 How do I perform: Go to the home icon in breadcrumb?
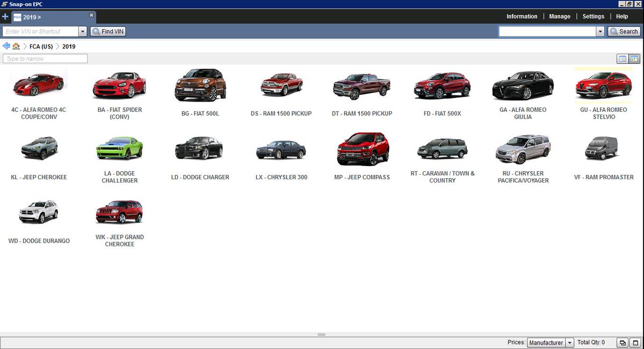click(x=16, y=46)
